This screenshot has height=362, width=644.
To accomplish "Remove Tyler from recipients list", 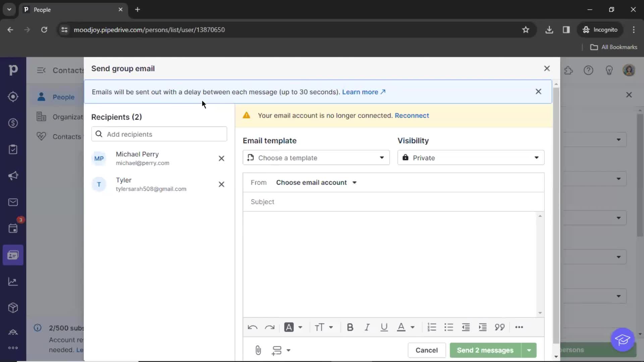I will (x=221, y=184).
